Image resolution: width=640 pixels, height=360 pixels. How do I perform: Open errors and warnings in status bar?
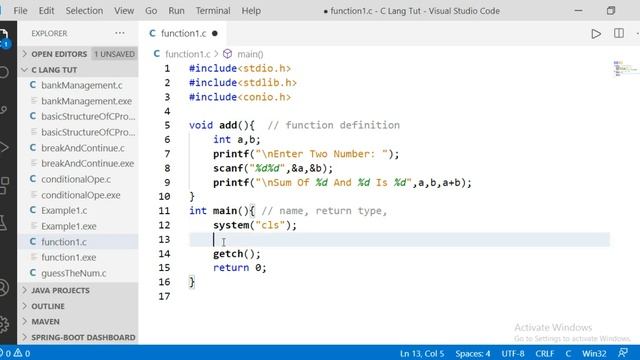pos(16,353)
